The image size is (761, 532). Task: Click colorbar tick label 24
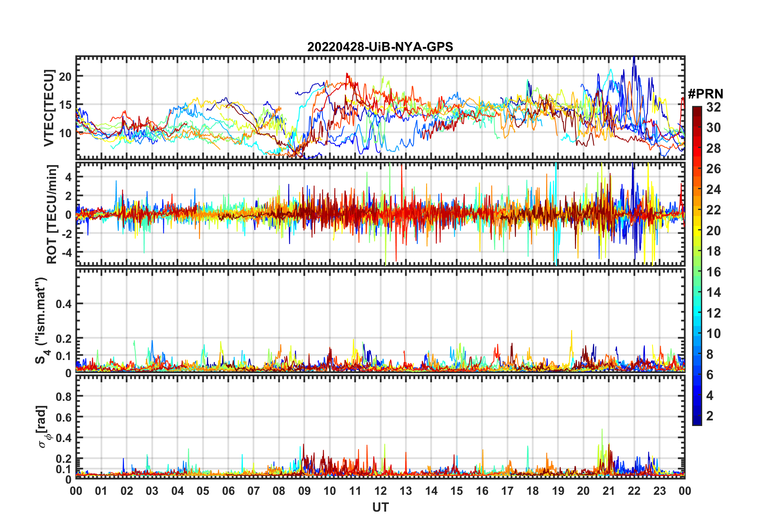(x=713, y=189)
